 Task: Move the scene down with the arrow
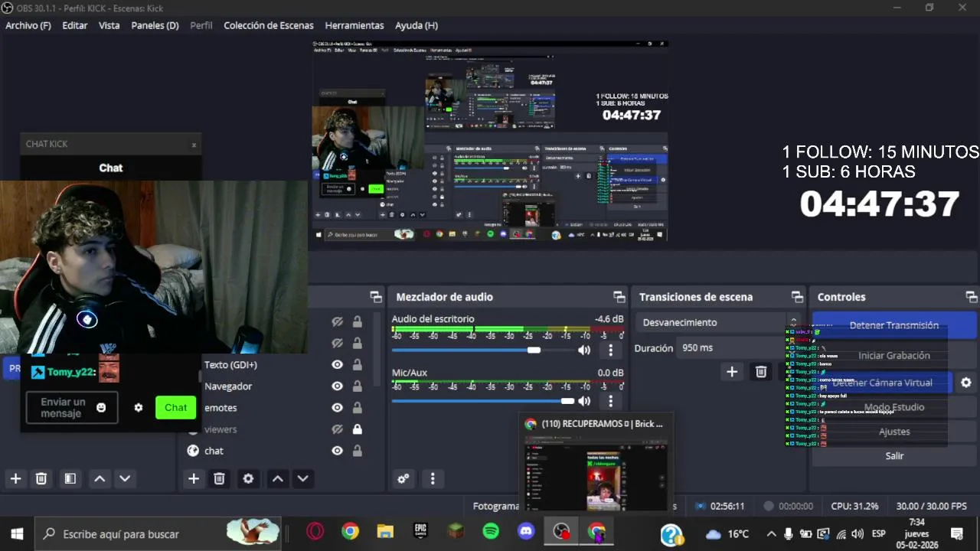pos(125,478)
